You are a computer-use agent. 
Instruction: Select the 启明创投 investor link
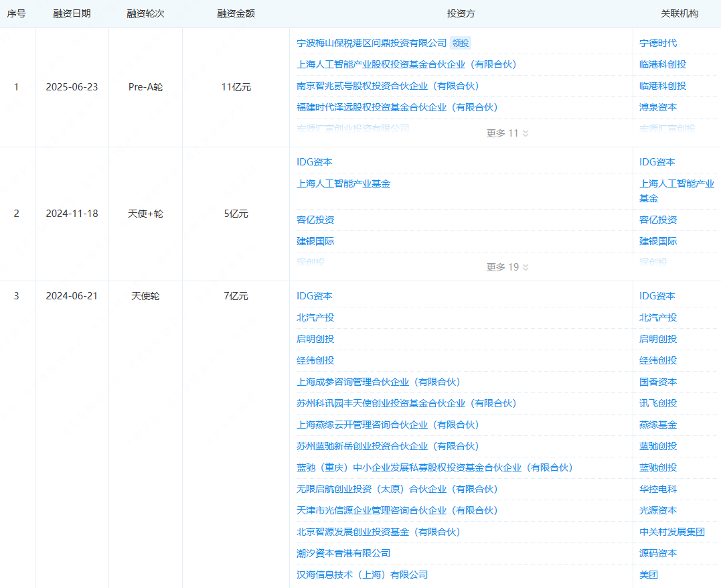pyautogui.click(x=315, y=338)
